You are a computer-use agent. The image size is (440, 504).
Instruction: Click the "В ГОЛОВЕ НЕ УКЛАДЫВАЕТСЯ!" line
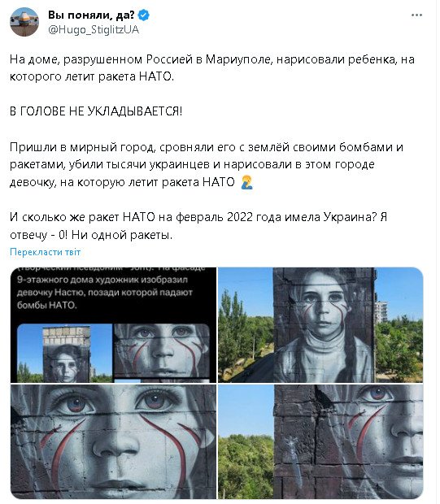click(96, 111)
